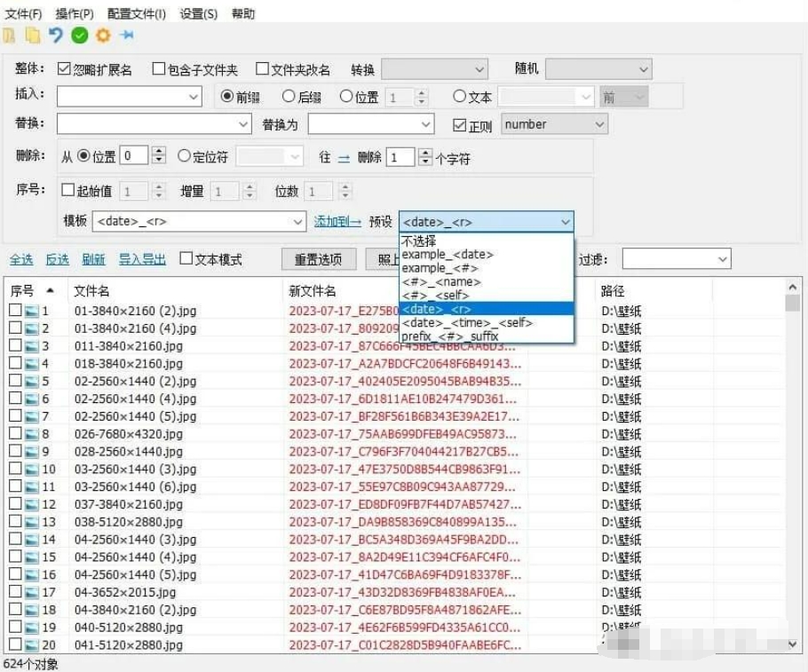Screen dimensions: 808x672
Task: Click the yellow copy files toolbar icon
Action: point(33,35)
